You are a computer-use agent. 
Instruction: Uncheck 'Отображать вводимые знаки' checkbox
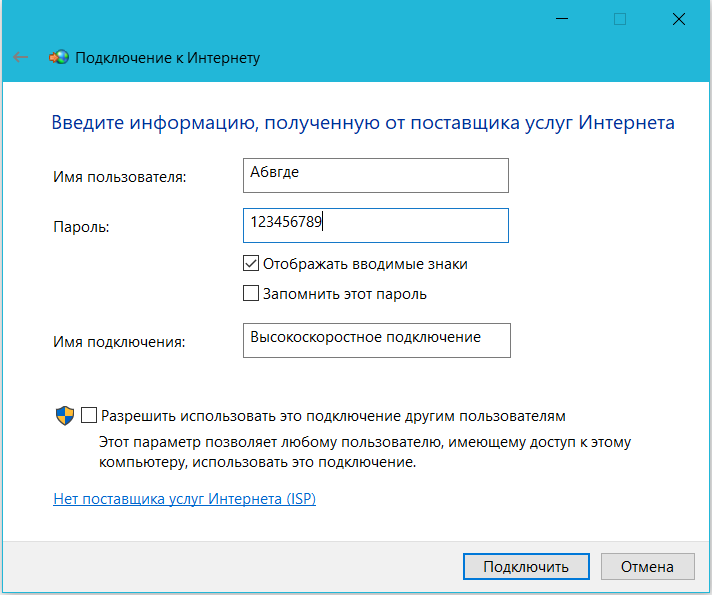click(x=251, y=265)
